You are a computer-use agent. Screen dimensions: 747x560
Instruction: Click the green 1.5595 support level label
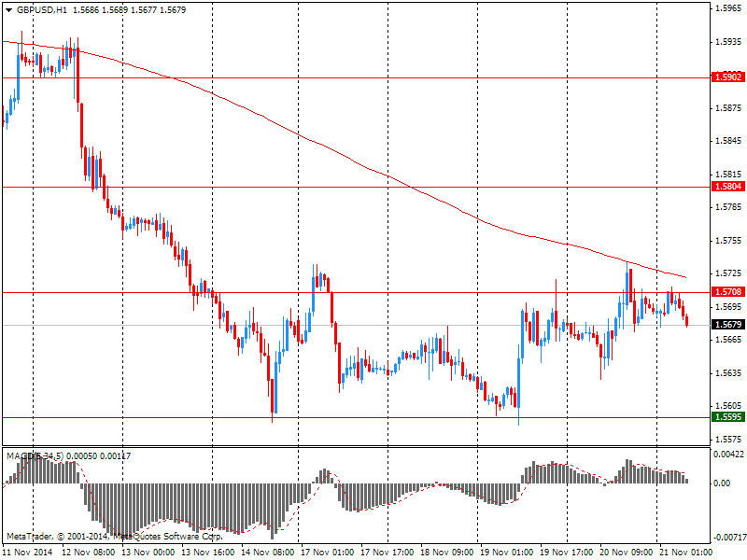click(728, 416)
